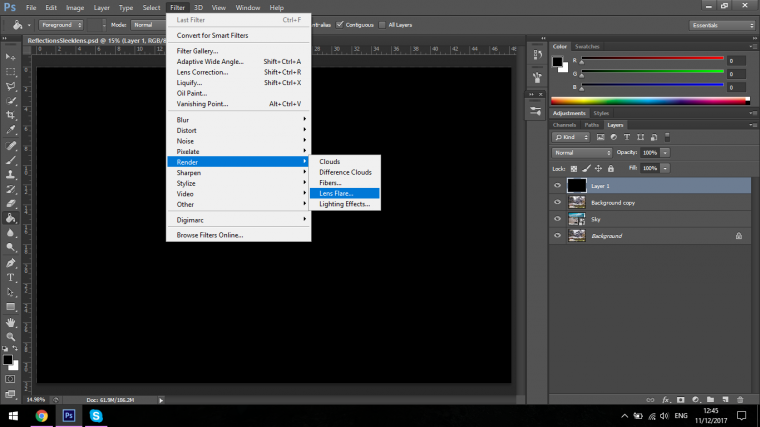This screenshot has width=760, height=427.
Task: Click the red R slider track
Action: [652, 59]
